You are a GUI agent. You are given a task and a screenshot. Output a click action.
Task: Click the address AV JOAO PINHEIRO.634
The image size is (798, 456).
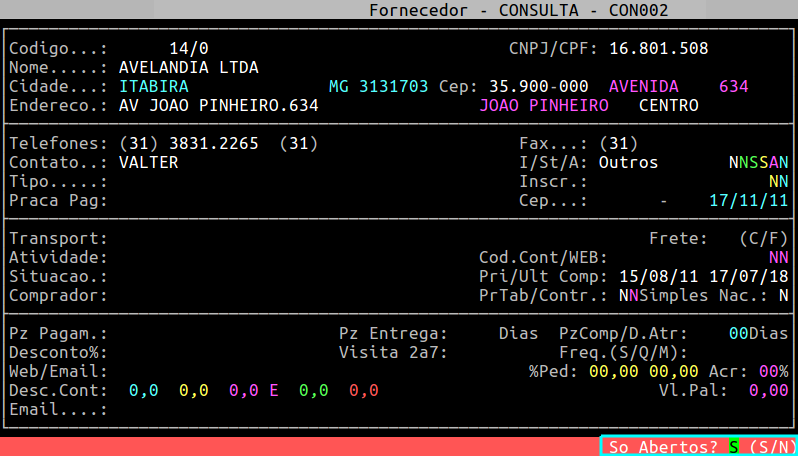(x=218, y=105)
